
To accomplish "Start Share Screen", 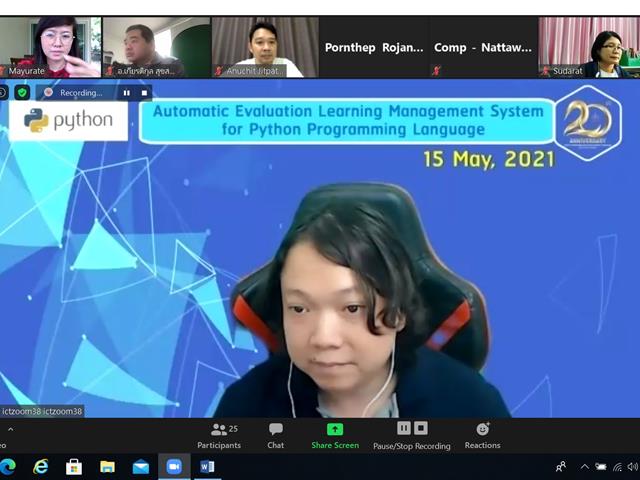I will 335,436.
